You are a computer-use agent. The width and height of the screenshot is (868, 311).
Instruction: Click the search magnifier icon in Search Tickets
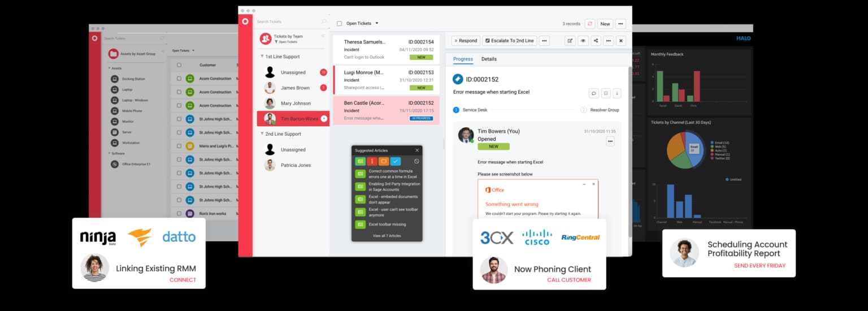[x=324, y=21]
